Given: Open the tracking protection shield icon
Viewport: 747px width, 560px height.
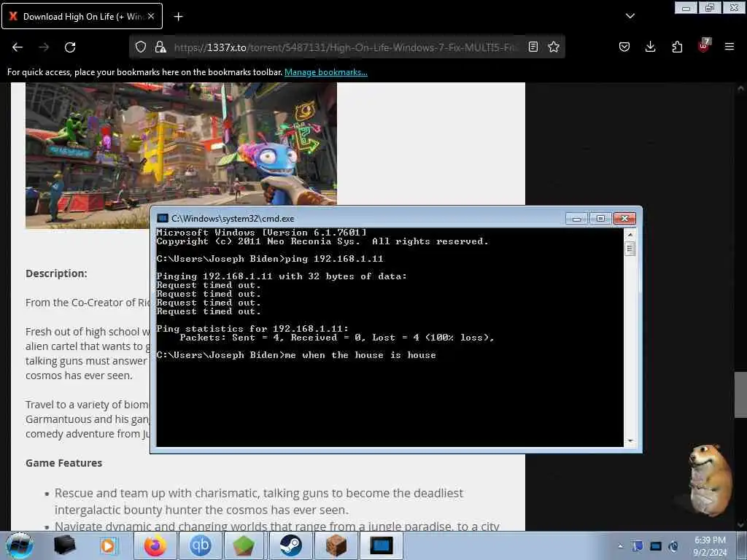Looking at the screenshot, I should click(x=141, y=47).
